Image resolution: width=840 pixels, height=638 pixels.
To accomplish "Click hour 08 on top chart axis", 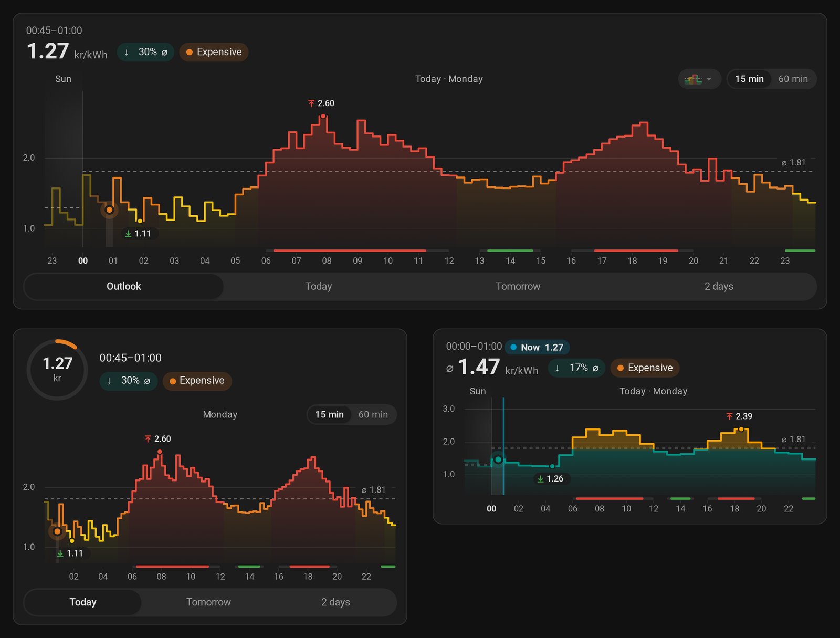I will click(327, 261).
